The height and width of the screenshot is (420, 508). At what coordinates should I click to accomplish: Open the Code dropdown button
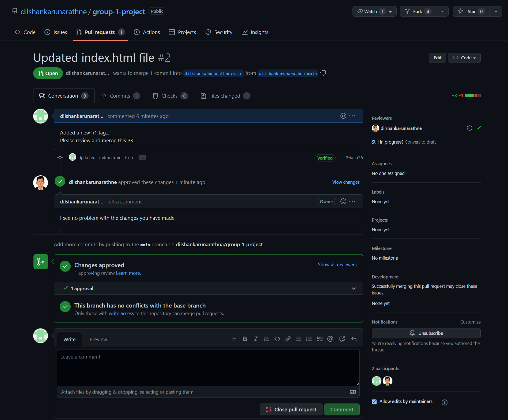[x=464, y=58]
